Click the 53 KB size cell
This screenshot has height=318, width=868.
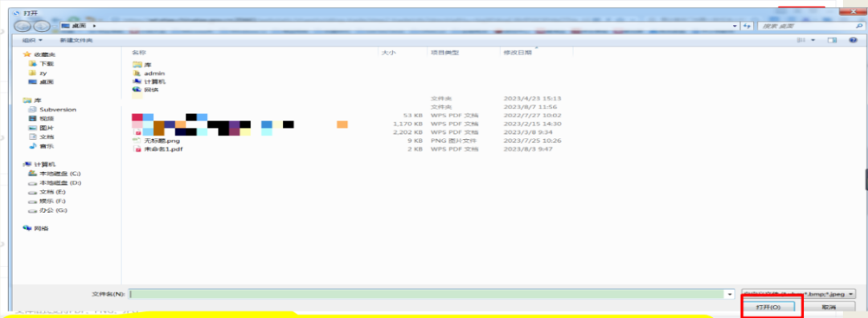[x=414, y=116]
